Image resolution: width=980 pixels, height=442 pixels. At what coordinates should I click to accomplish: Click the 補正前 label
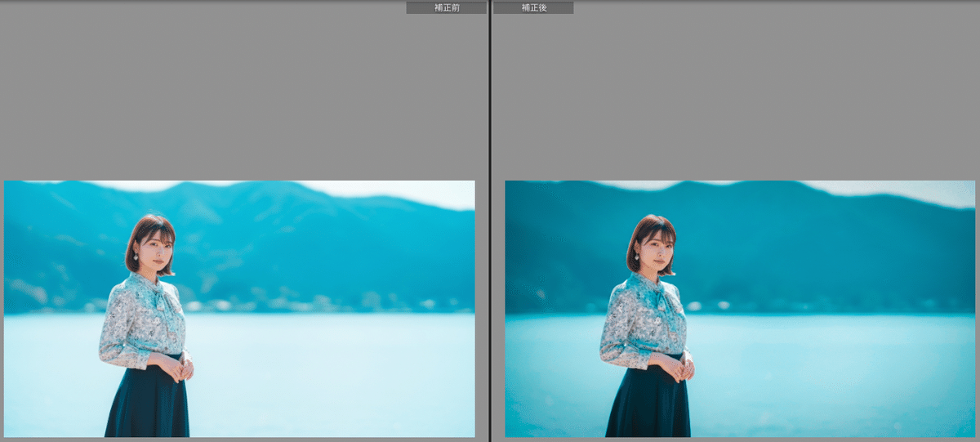[x=446, y=7]
